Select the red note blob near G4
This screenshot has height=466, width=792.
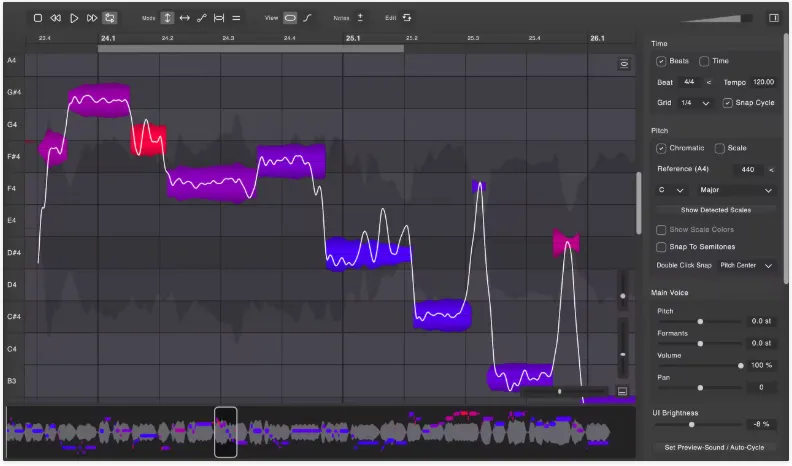click(x=148, y=141)
